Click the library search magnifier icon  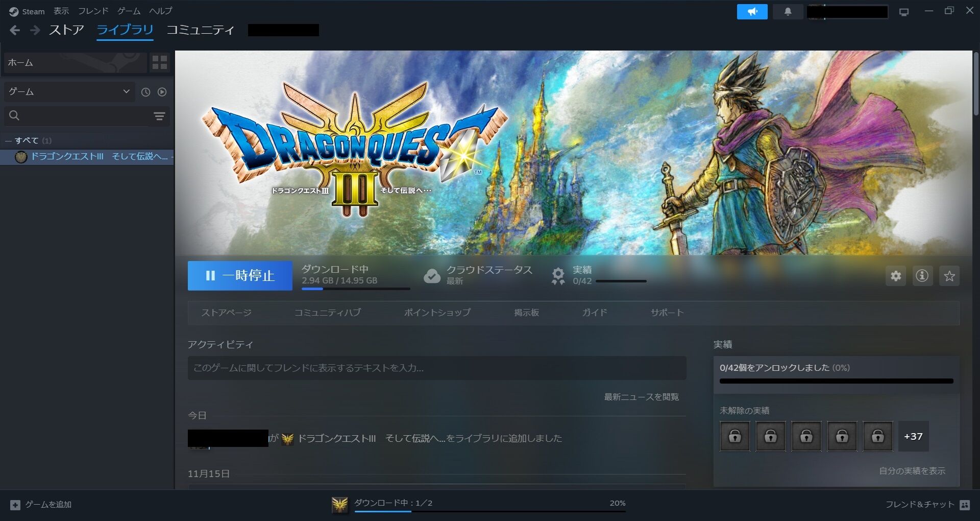click(14, 116)
